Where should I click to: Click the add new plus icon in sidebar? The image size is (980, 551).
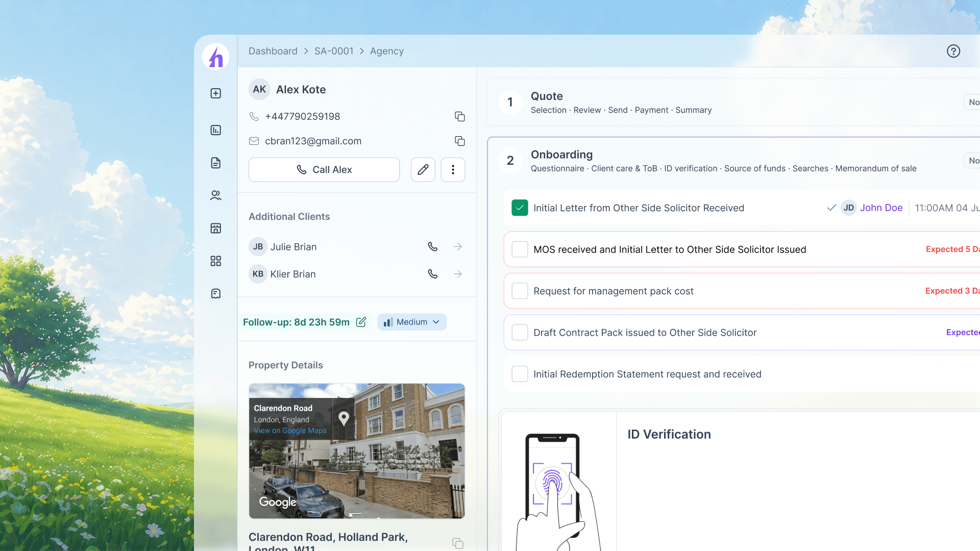pos(216,93)
